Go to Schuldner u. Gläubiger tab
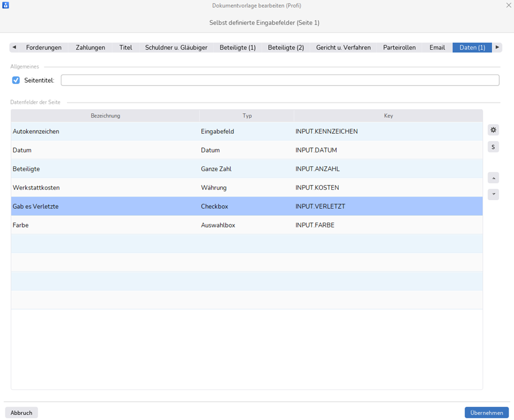The width and height of the screenshot is (514, 420). 176,47
